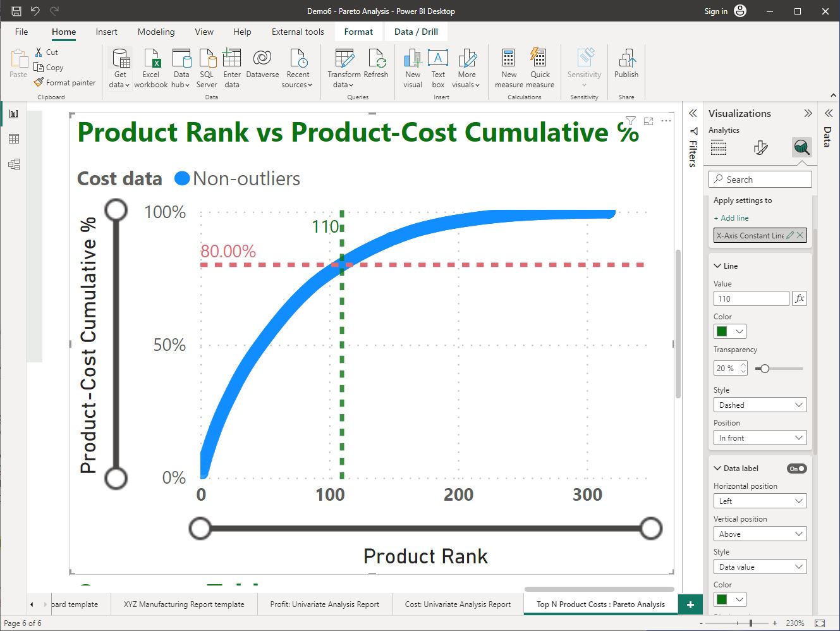Rename the X-Axis Constant Line pencil icon
The image size is (840, 631).
click(790, 235)
